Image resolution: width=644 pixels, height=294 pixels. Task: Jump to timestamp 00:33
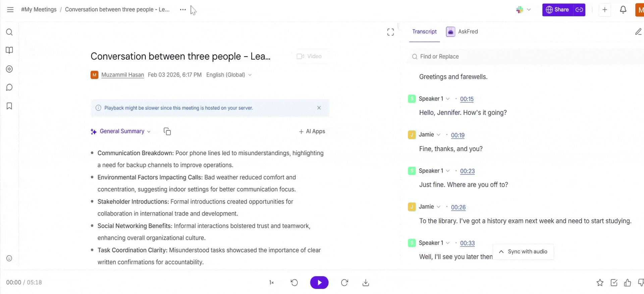point(467,243)
